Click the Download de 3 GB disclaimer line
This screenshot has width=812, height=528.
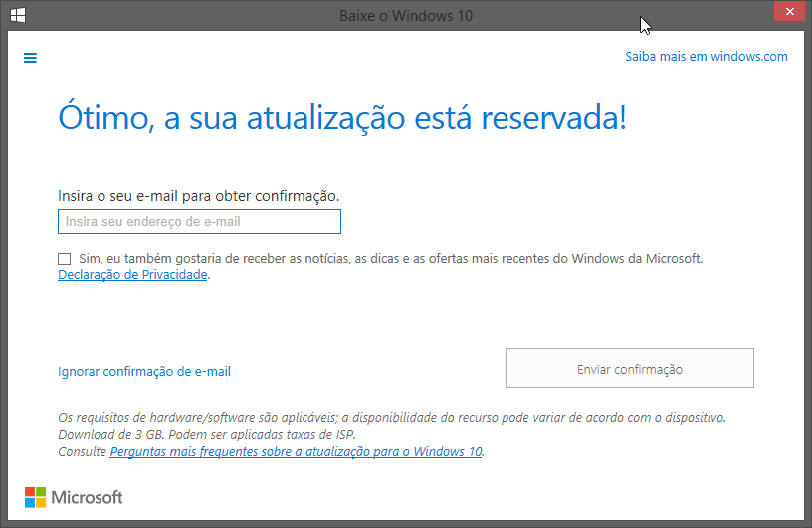(207, 434)
